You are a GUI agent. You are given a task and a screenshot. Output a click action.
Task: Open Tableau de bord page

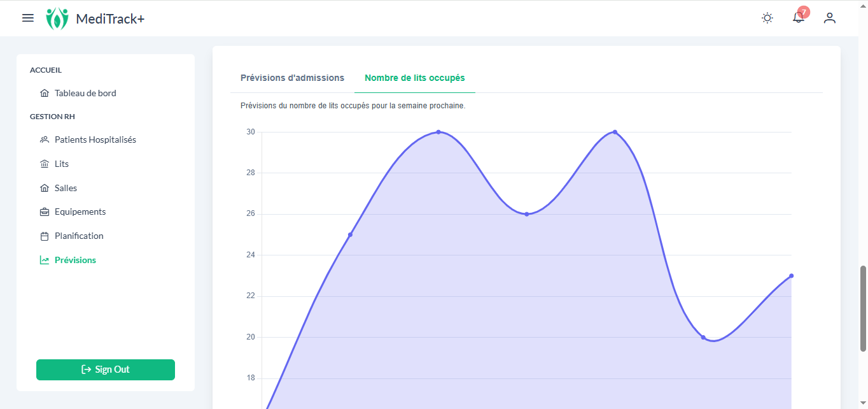85,93
